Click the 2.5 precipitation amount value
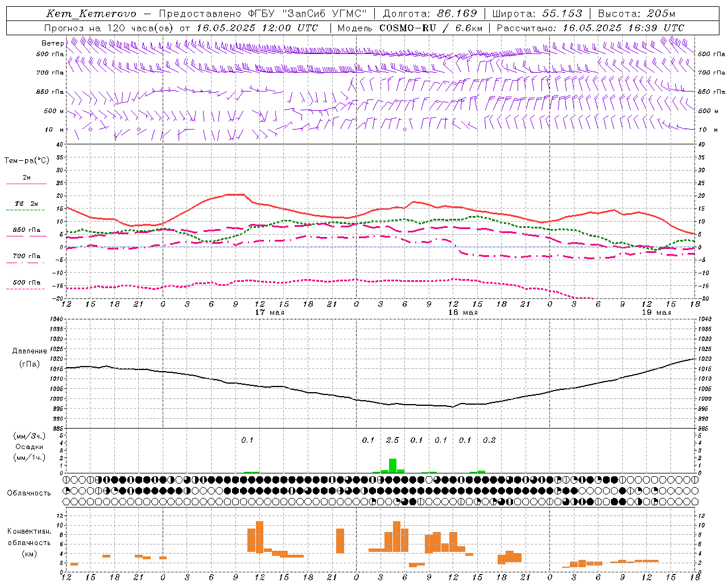This screenshot has height=582, width=728. click(392, 440)
